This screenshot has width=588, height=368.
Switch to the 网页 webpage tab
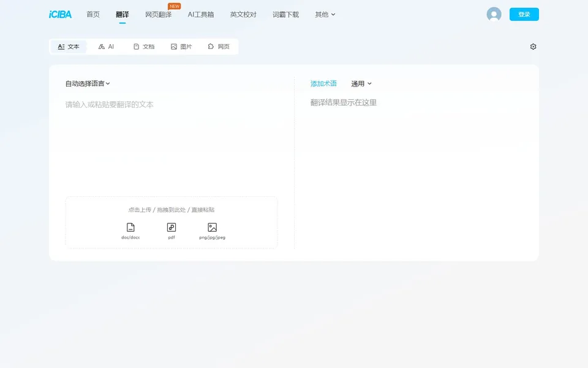coord(219,47)
